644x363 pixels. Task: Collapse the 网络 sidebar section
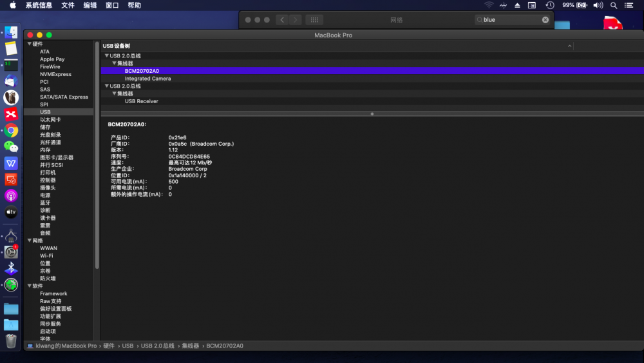[x=30, y=240]
